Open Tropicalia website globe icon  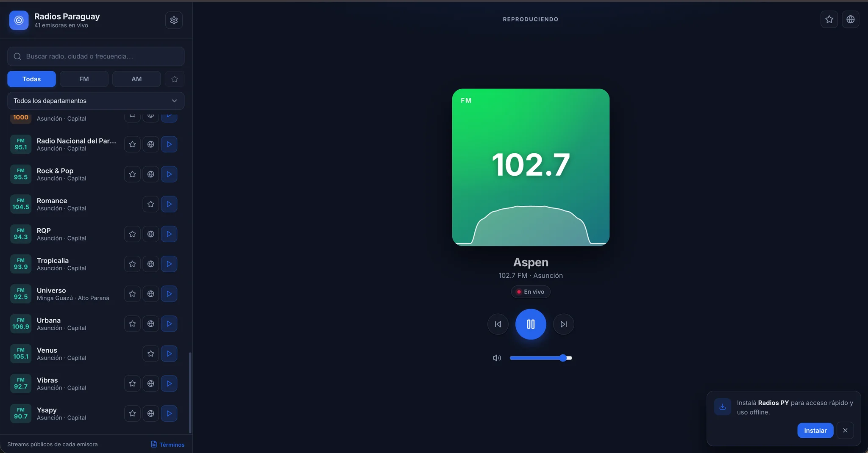pyautogui.click(x=150, y=264)
